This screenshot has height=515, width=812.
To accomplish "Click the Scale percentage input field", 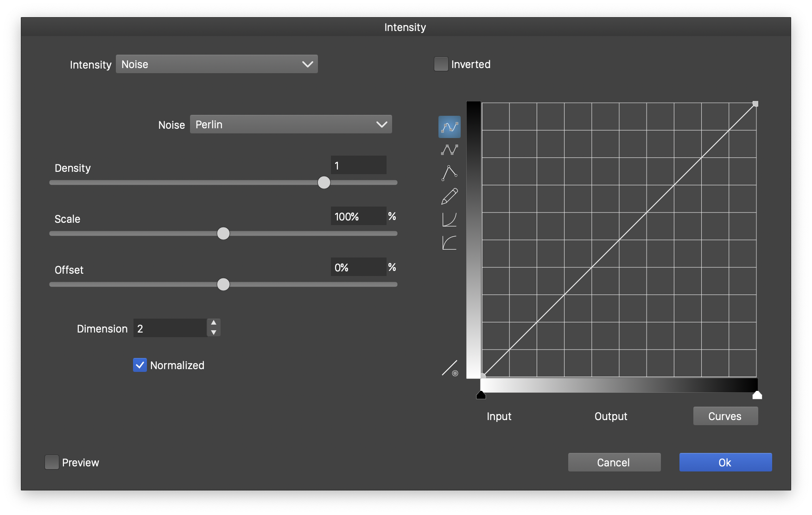I will click(358, 216).
